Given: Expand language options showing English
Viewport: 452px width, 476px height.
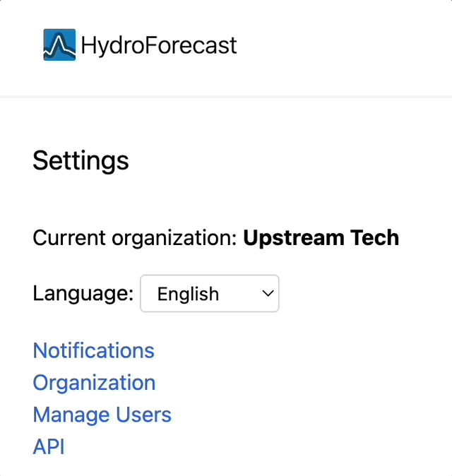Looking at the screenshot, I should [210, 293].
